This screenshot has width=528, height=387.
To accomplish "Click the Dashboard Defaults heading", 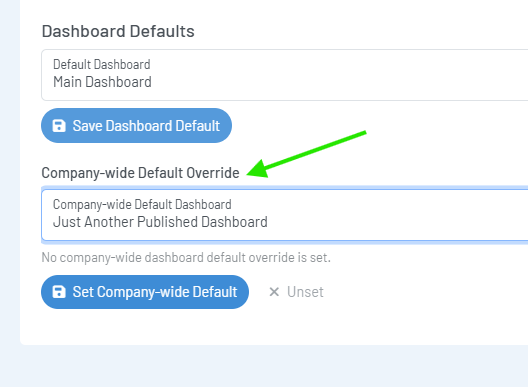I will pos(118,31).
